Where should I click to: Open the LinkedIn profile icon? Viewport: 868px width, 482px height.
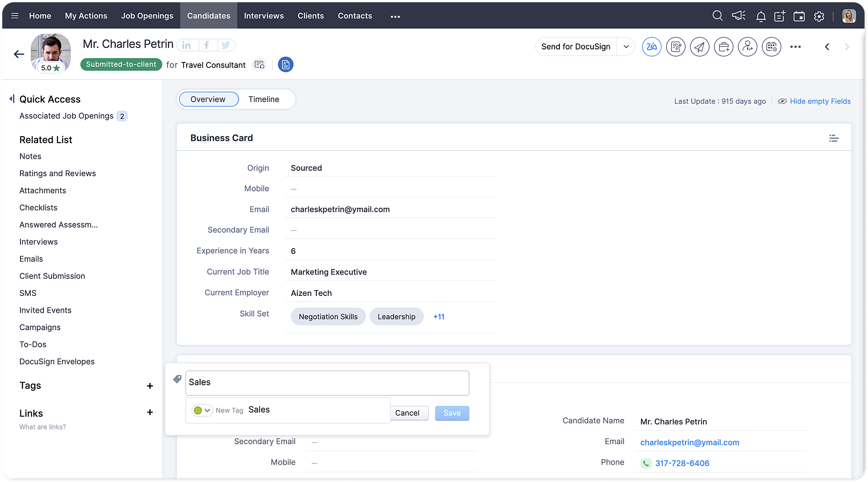(187, 45)
